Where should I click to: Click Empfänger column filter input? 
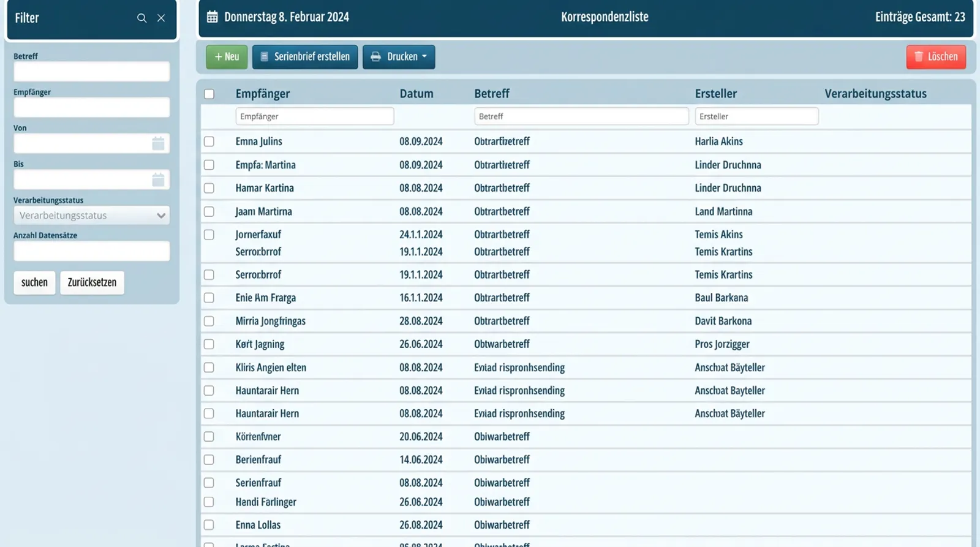pos(315,116)
